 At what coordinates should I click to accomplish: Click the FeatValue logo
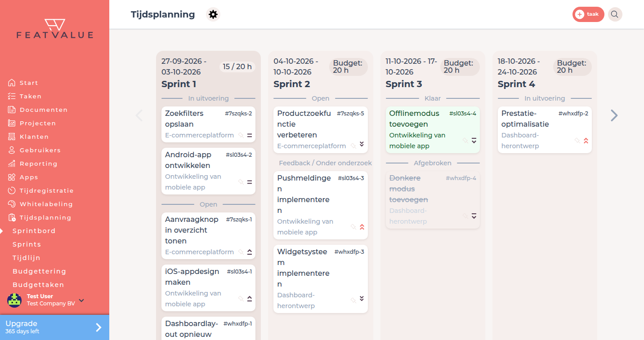[x=55, y=29]
